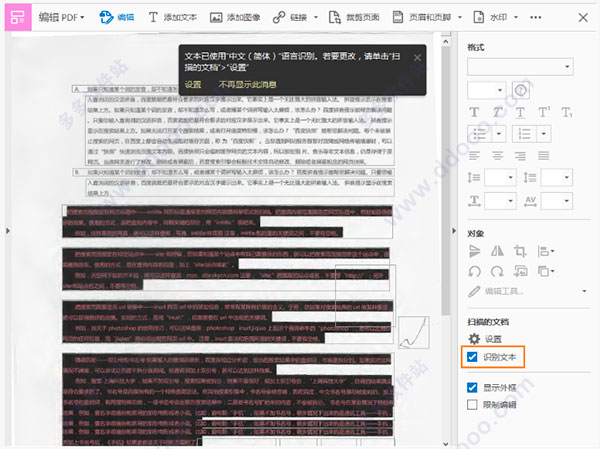Open the arrange objects dropdown icon

click(x=546, y=271)
